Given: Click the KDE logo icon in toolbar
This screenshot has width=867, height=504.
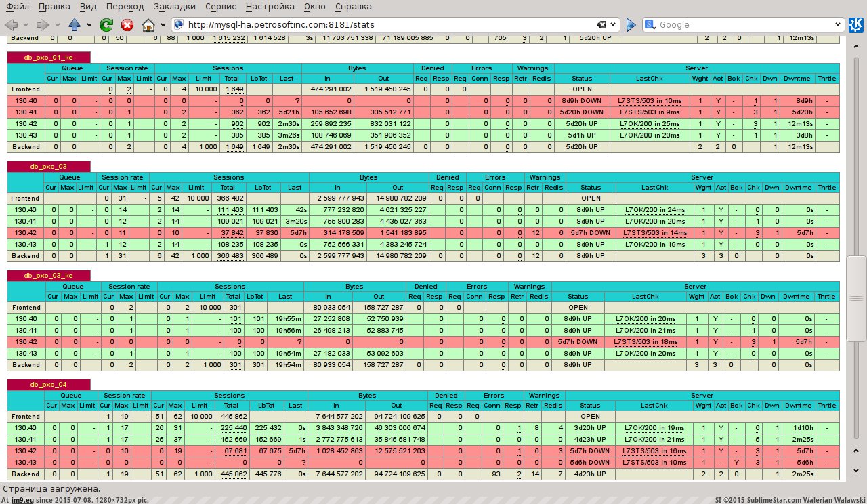Looking at the screenshot, I should [x=855, y=25].
